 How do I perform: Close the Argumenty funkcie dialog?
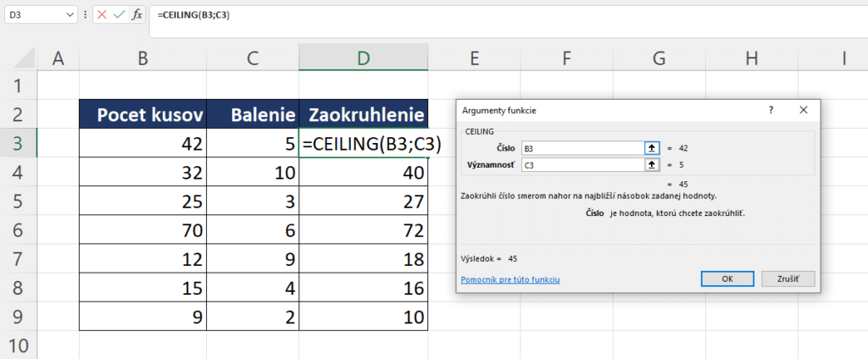point(804,110)
